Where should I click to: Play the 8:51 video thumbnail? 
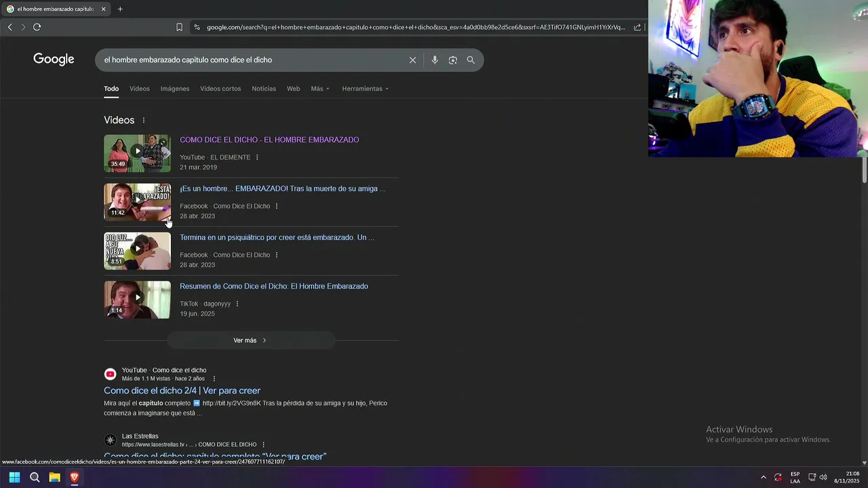tap(137, 251)
